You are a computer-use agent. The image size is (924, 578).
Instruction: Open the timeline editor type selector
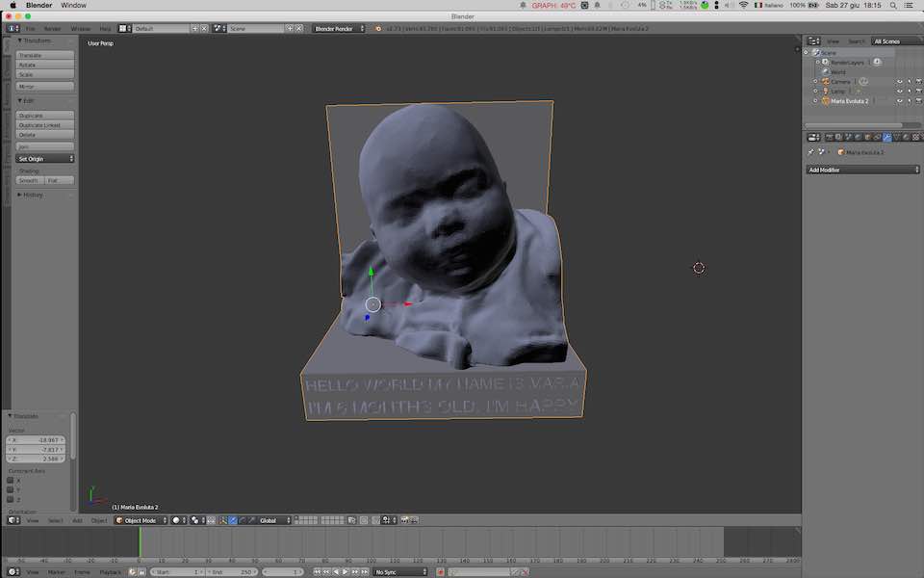13,572
